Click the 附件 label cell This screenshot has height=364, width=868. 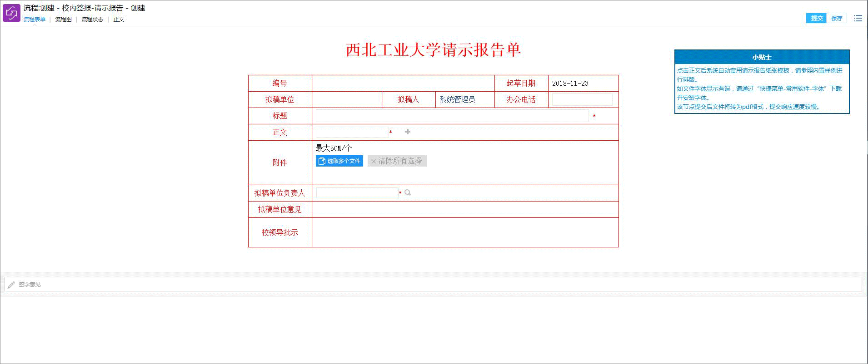[x=280, y=162]
